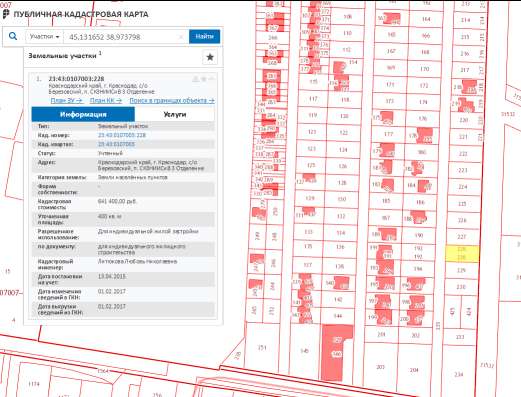Click the Найти search button
The height and width of the screenshot is (397, 521).
click(x=204, y=36)
